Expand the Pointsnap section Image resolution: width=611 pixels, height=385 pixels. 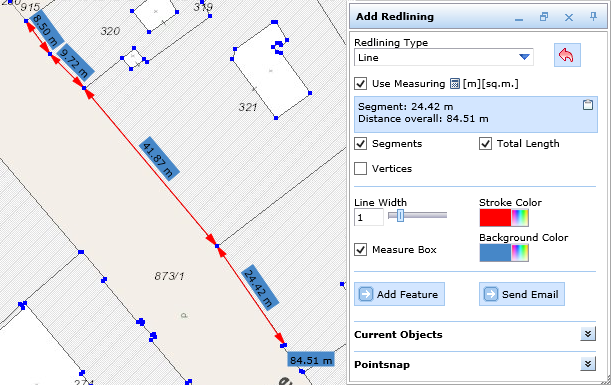pyautogui.click(x=588, y=364)
